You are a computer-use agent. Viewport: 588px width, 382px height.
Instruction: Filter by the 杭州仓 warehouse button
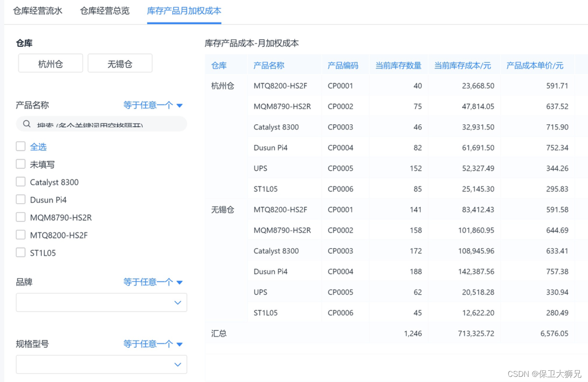point(51,63)
